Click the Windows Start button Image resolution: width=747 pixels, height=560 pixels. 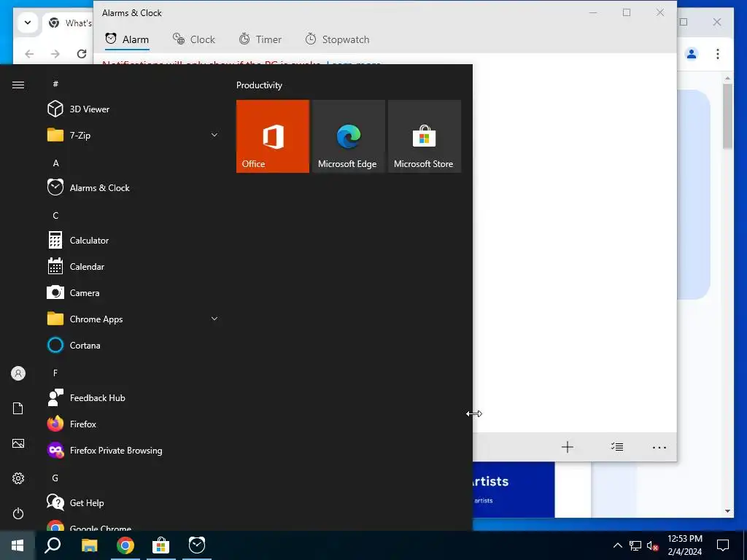tap(18, 545)
